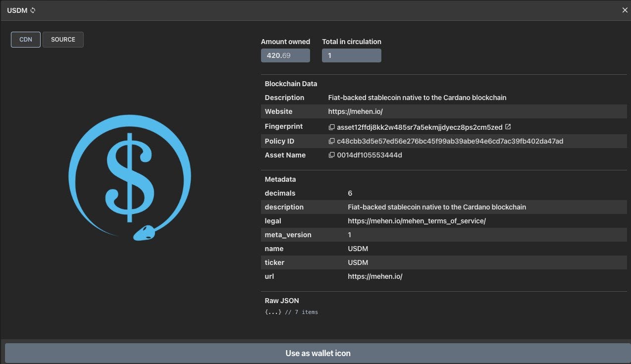Click the ticker row label
The height and width of the screenshot is (364, 631).
pyautogui.click(x=274, y=262)
